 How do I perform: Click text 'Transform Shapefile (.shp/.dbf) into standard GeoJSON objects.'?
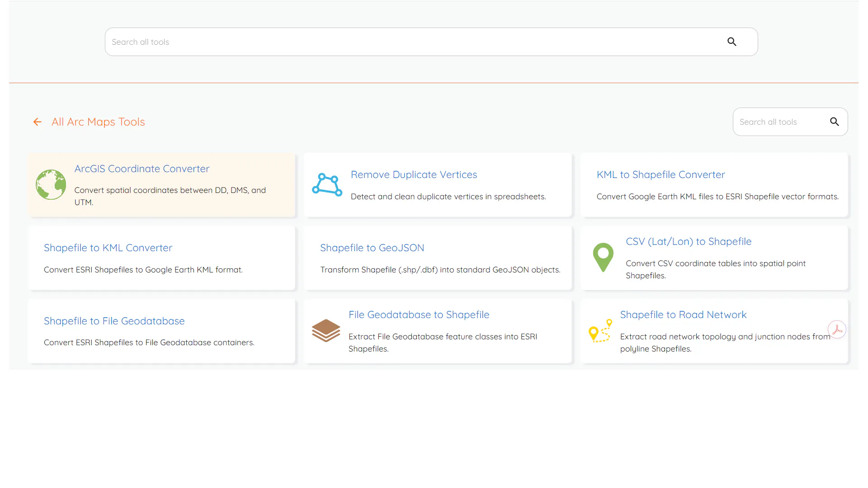click(440, 270)
